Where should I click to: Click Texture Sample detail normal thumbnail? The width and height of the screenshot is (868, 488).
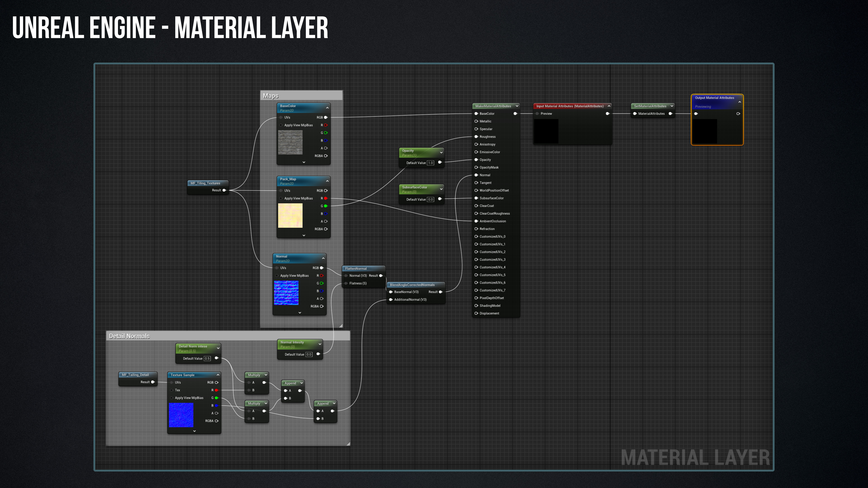tap(181, 415)
